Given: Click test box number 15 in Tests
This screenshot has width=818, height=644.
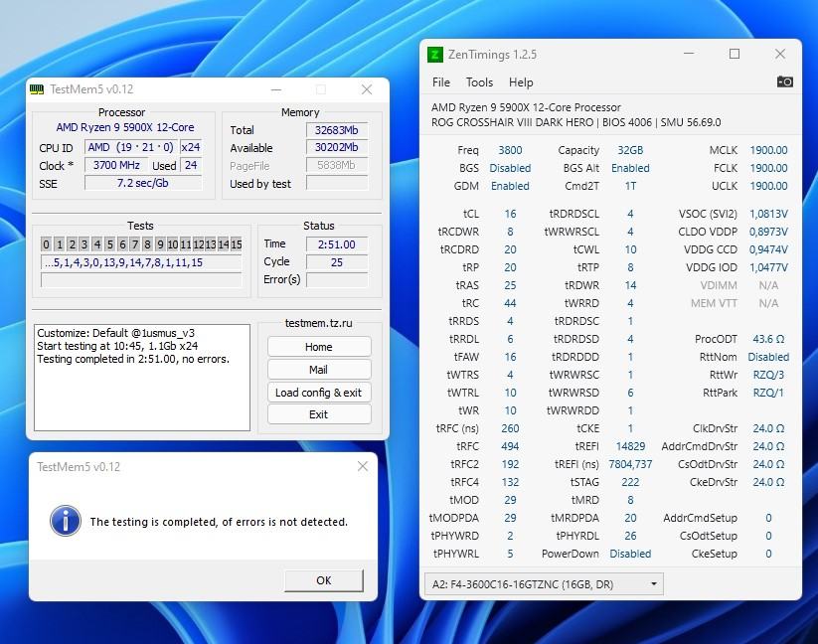Looking at the screenshot, I should (237, 244).
